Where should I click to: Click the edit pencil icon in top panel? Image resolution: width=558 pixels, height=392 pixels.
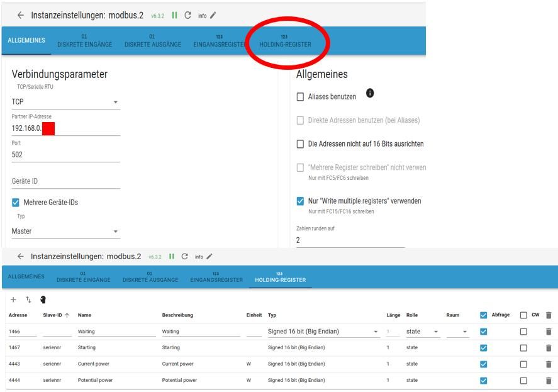coord(213,15)
